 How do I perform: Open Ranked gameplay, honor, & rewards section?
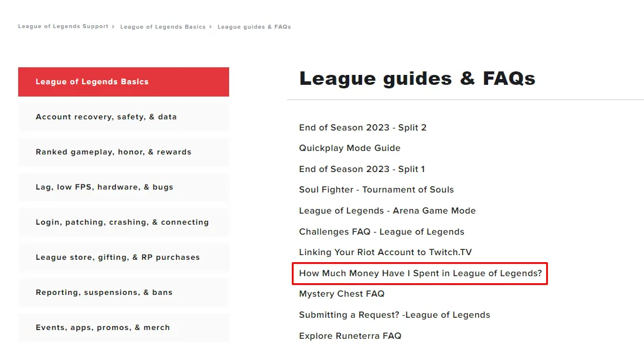coord(124,152)
